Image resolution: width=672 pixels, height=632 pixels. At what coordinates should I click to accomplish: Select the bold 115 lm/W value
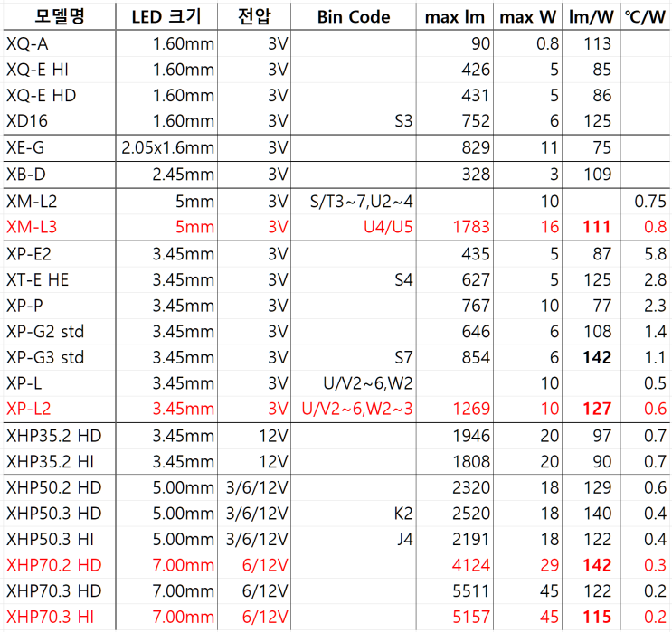pyautogui.click(x=597, y=617)
